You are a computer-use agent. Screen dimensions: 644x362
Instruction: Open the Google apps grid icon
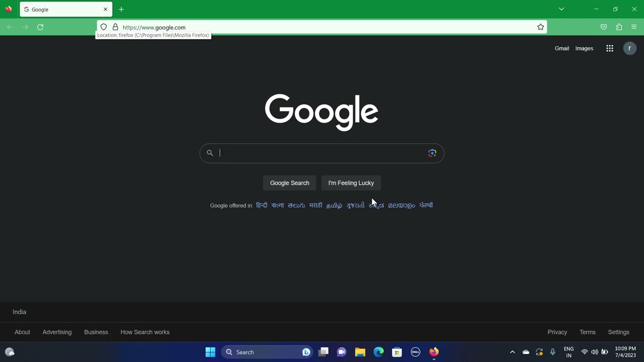click(610, 48)
